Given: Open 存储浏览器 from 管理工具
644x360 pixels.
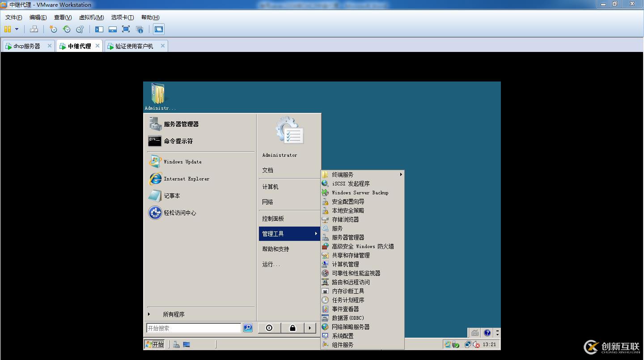Looking at the screenshot, I should [362, 219].
